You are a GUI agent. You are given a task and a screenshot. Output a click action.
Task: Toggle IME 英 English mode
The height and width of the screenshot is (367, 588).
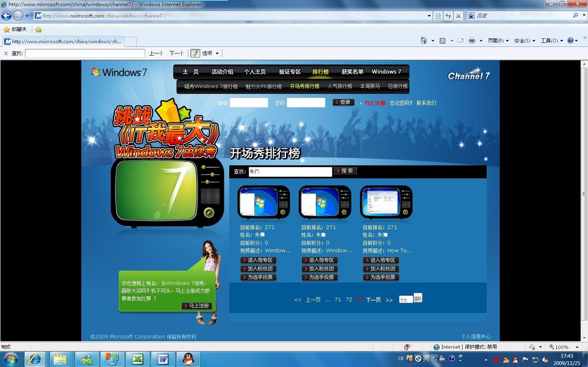(x=426, y=358)
